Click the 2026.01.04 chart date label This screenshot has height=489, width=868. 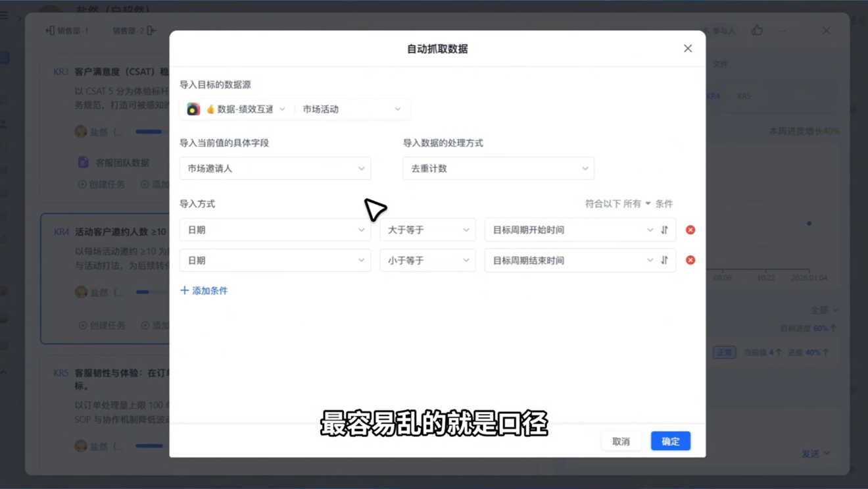coord(809,278)
